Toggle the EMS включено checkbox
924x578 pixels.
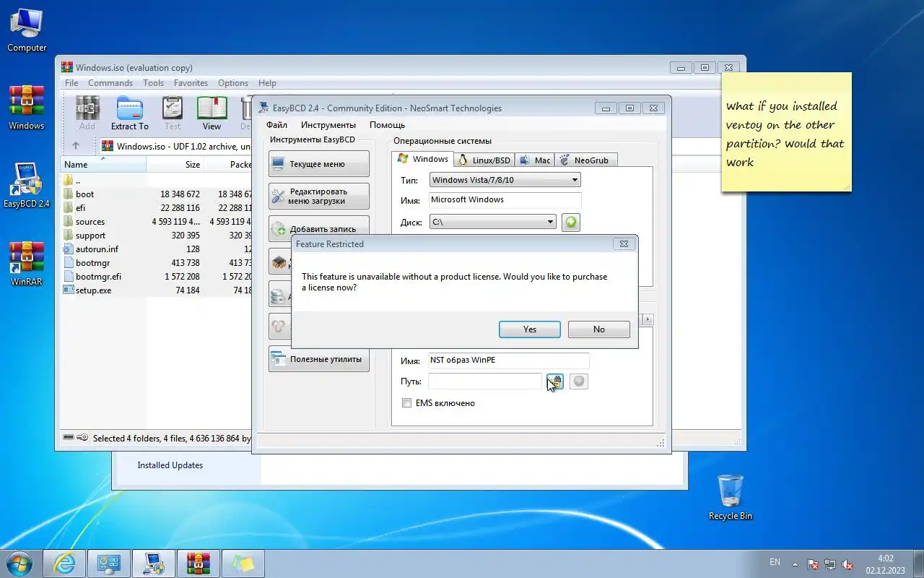407,403
